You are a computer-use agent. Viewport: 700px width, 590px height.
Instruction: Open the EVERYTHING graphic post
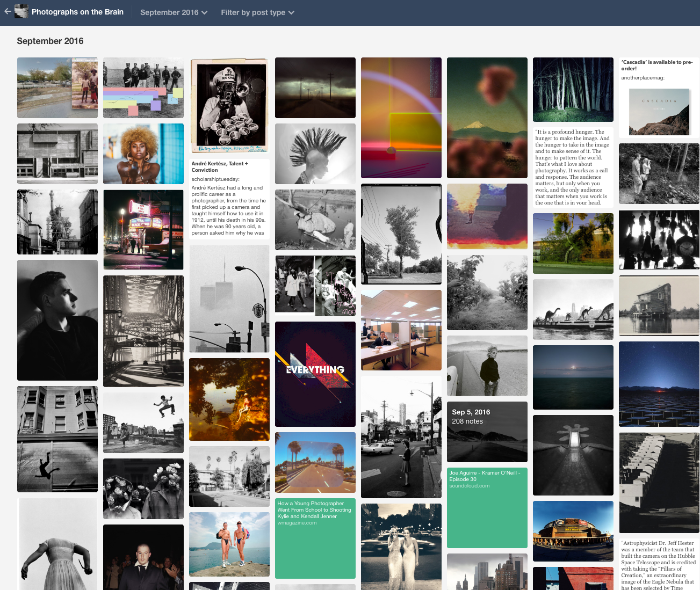click(315, 374)
